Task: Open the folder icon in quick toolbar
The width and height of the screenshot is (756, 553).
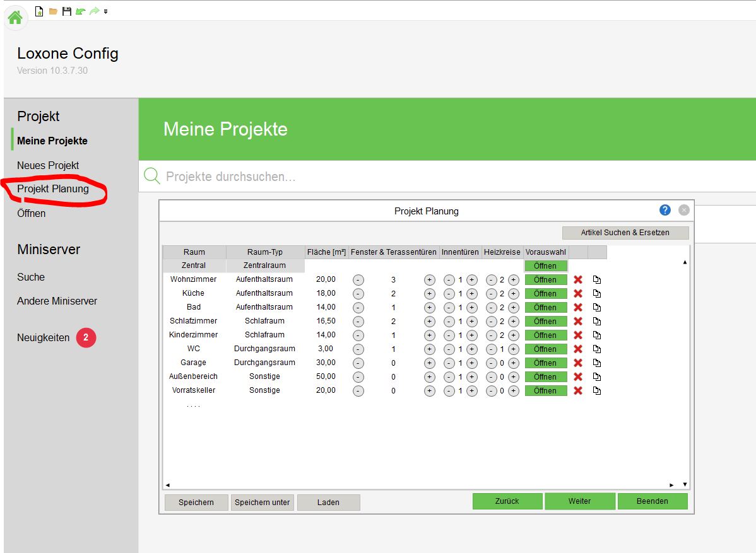Action: click(x=53, y=11)
